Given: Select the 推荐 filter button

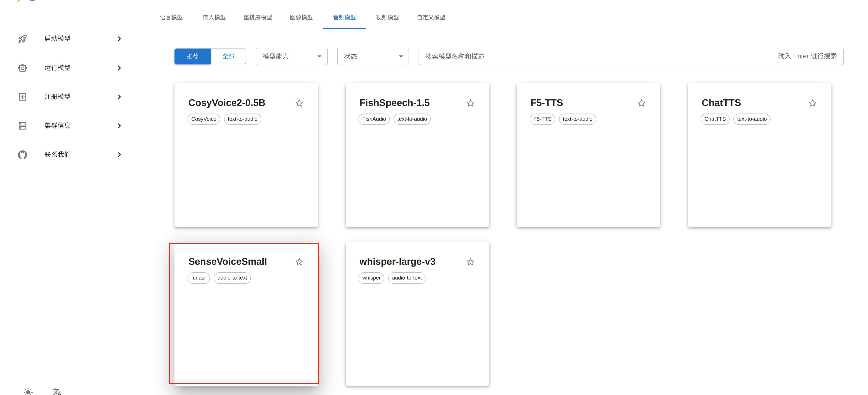Looking at the screenshot, I should click(192, 56).
